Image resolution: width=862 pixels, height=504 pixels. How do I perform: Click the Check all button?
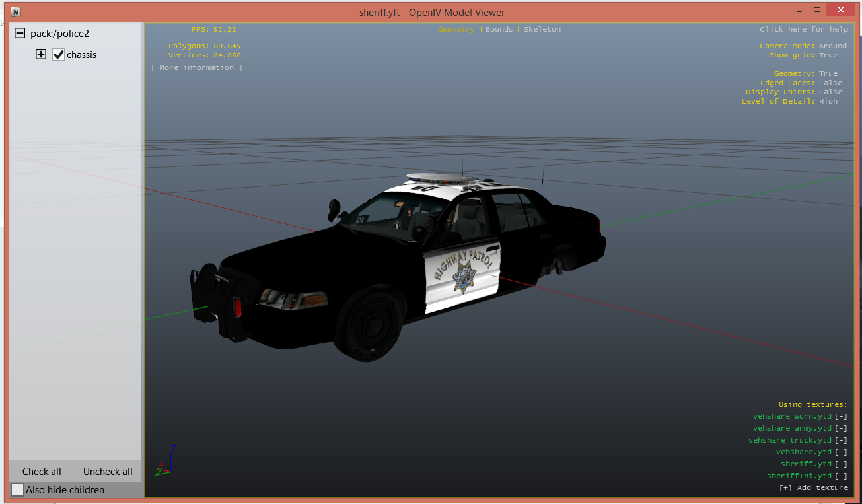[x=42, y=471]
